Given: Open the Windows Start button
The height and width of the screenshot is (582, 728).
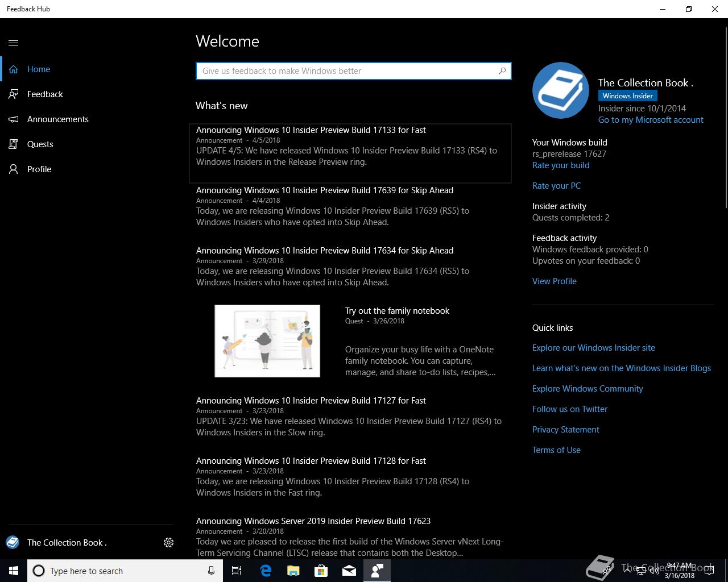Looking at the screenshot, I should [x=14, y=571].
